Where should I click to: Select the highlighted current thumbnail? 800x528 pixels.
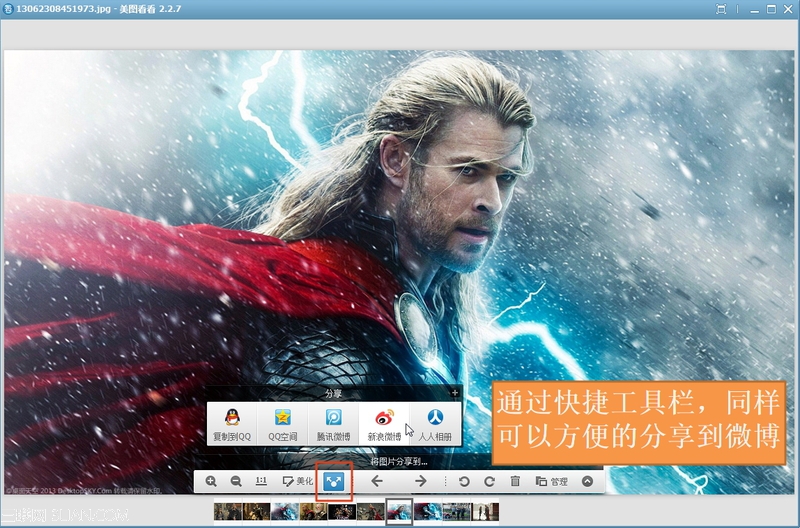pos(399,511)
